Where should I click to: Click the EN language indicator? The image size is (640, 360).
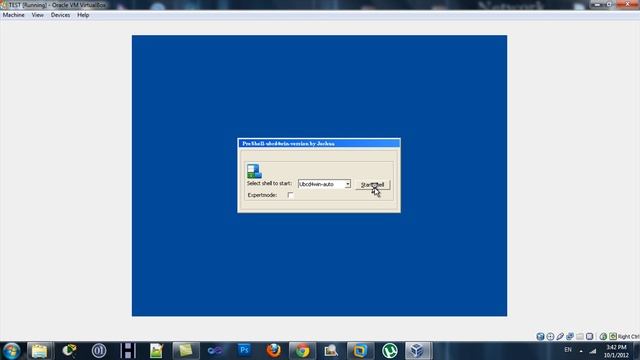568,350
